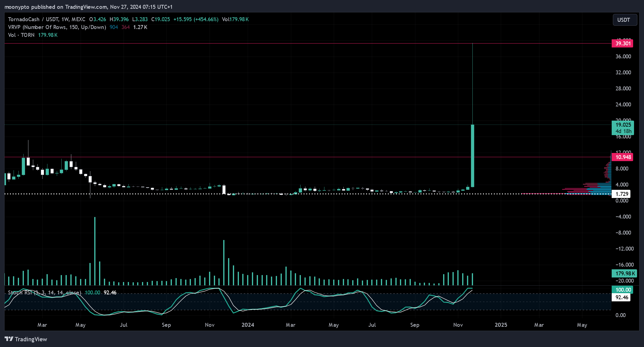Click the 28.000 price axis tick

click(x=623, y=89)
